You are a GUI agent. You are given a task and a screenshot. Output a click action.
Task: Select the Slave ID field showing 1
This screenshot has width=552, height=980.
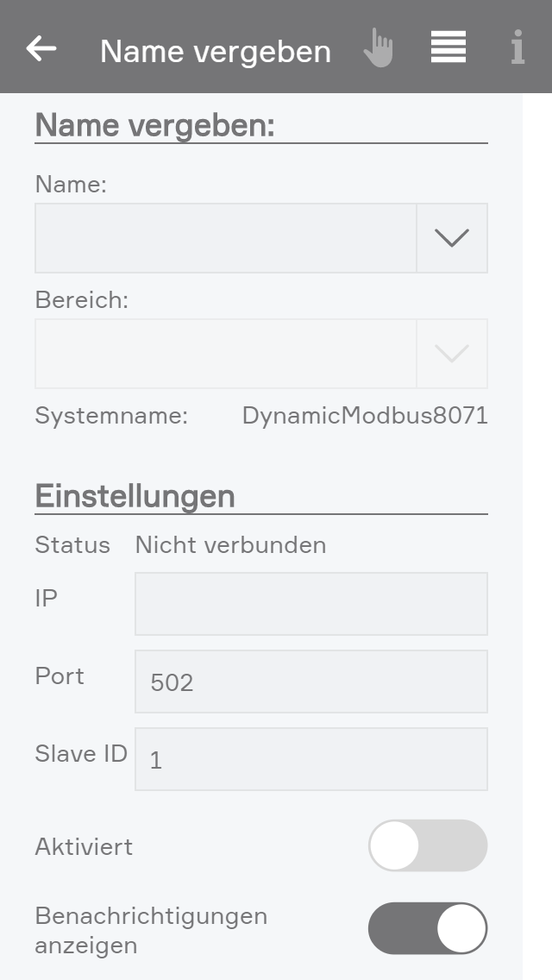coord(310,759)
